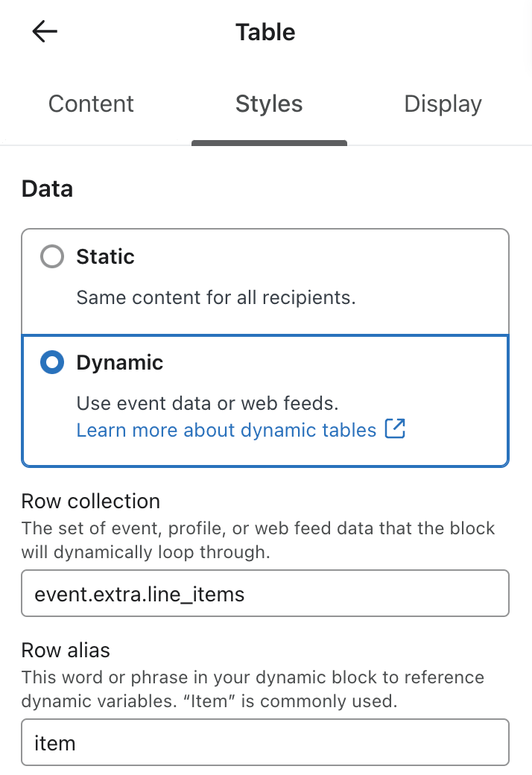Click the Table panel title

[x=265, y=32]
